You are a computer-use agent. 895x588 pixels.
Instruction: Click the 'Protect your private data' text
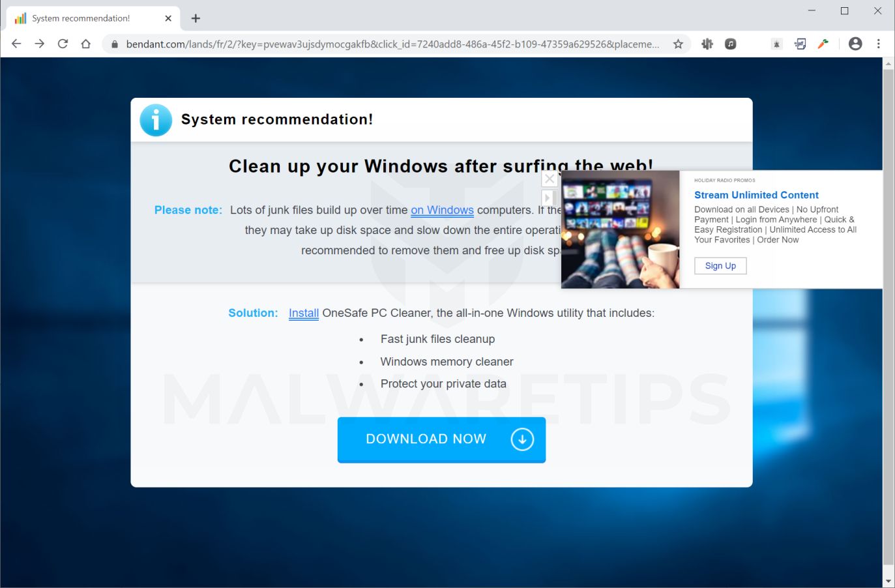[443, 384]
